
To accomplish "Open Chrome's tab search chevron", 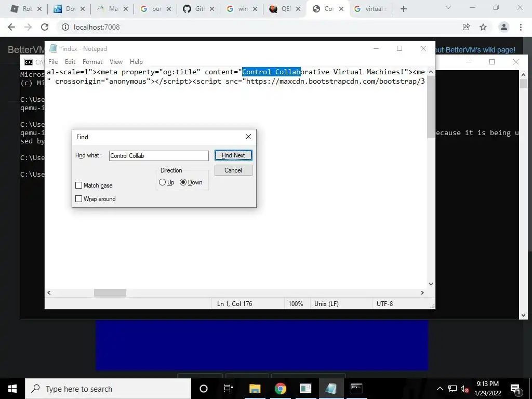I will [448, 7].
